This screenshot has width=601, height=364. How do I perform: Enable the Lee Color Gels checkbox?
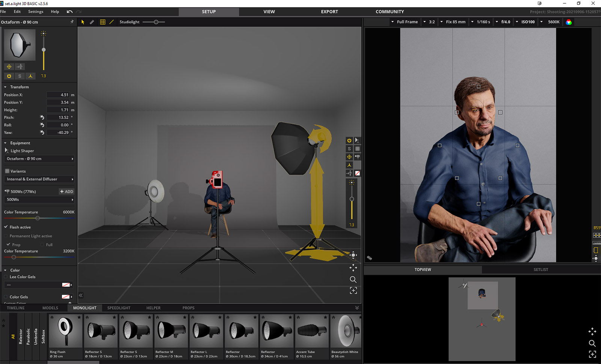click(6, 277)
